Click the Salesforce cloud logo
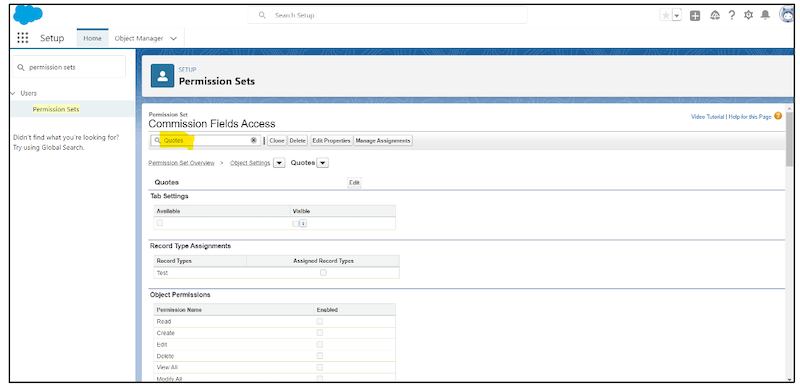Image resolution: width=800 pixels, height=388 pixels. 28,14
